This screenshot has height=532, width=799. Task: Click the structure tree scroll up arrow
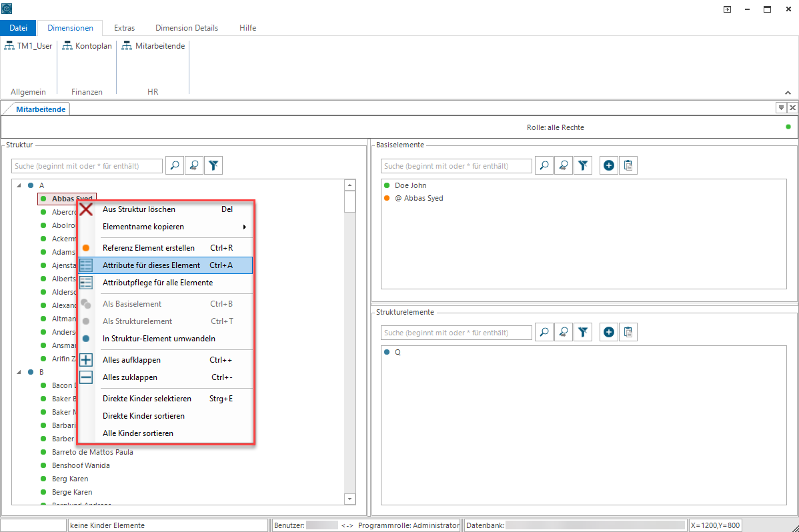[x=349, y=185]
